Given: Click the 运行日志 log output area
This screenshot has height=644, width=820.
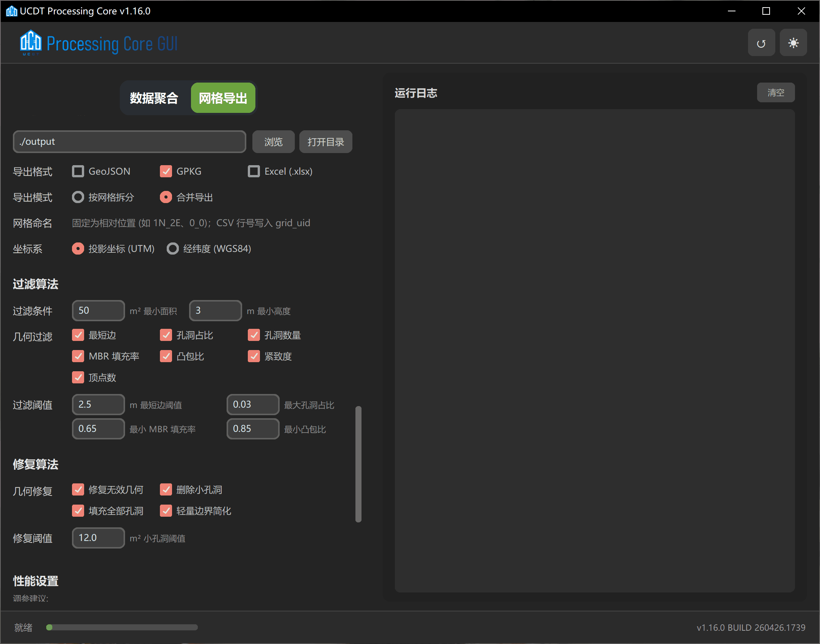Looking at the screenshot, I should pyautogui.click(x=595, y=351).
